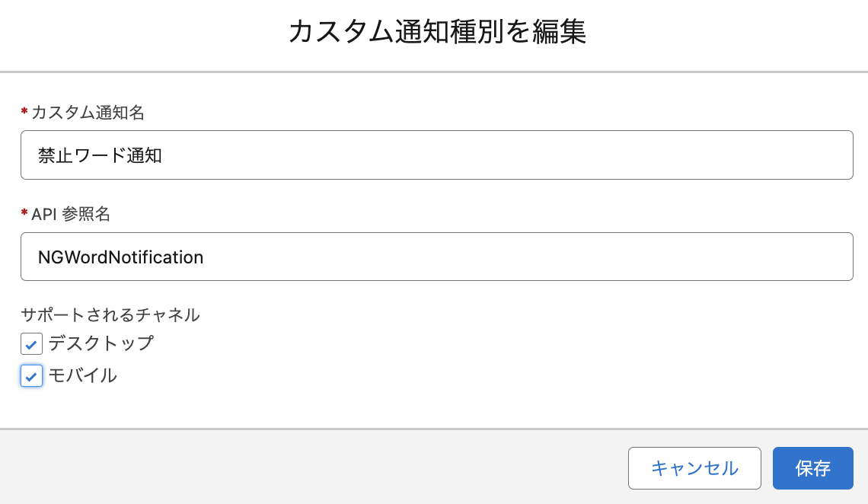Click the required asterisk beside カスタム通知名
868x504 pixels.
(24, 113)
